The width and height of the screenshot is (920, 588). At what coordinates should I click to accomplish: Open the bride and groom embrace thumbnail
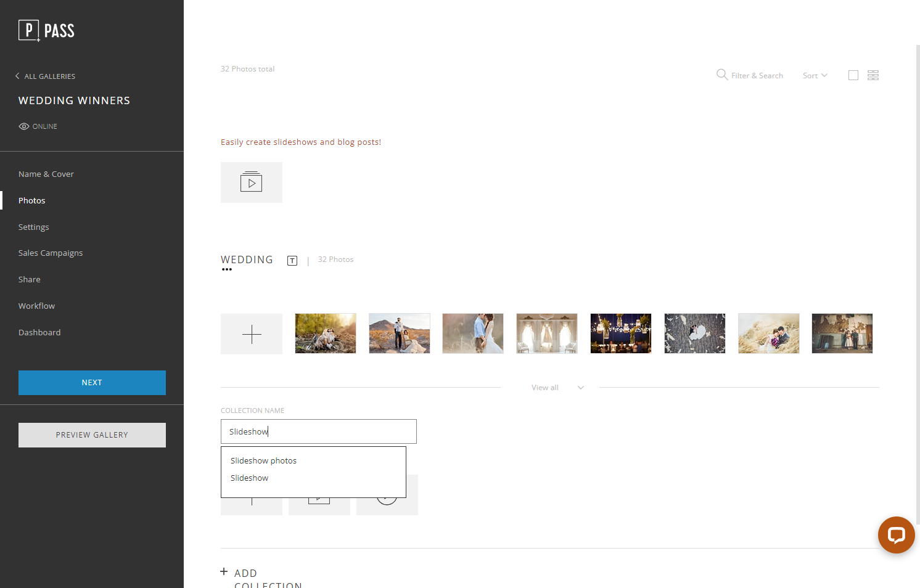(x=473, y=333)
